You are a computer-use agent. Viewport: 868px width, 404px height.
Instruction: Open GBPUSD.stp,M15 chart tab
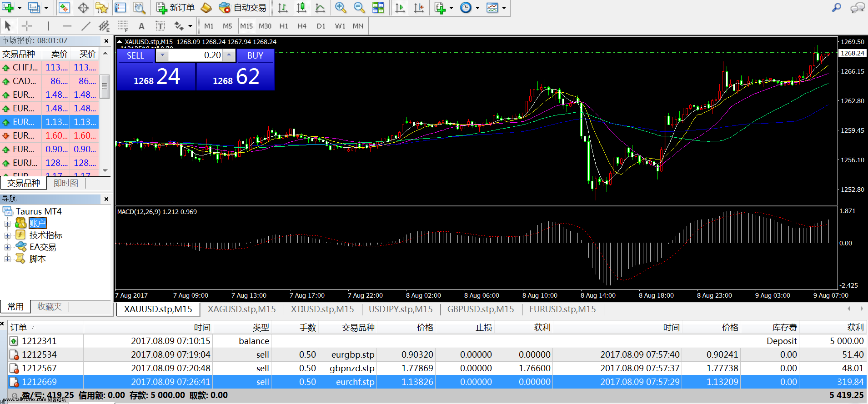tap(481, 309)
